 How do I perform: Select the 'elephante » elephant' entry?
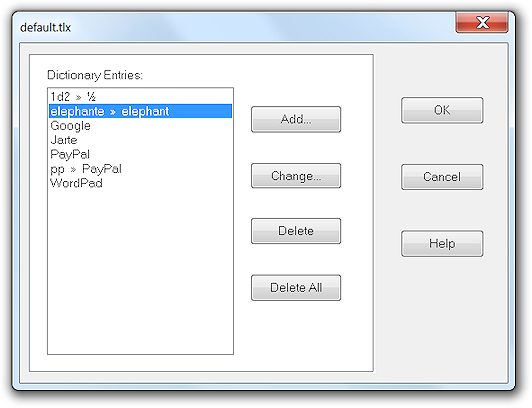(140, 111)
